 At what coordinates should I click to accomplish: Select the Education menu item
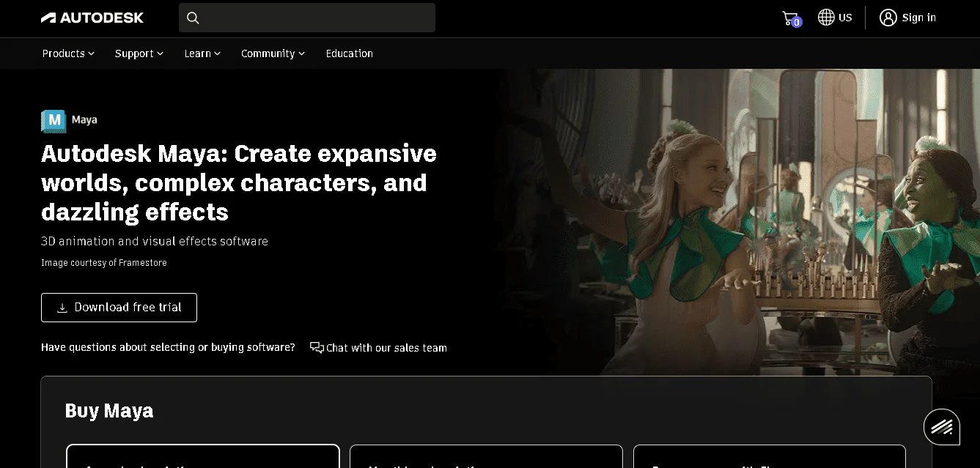350,53
